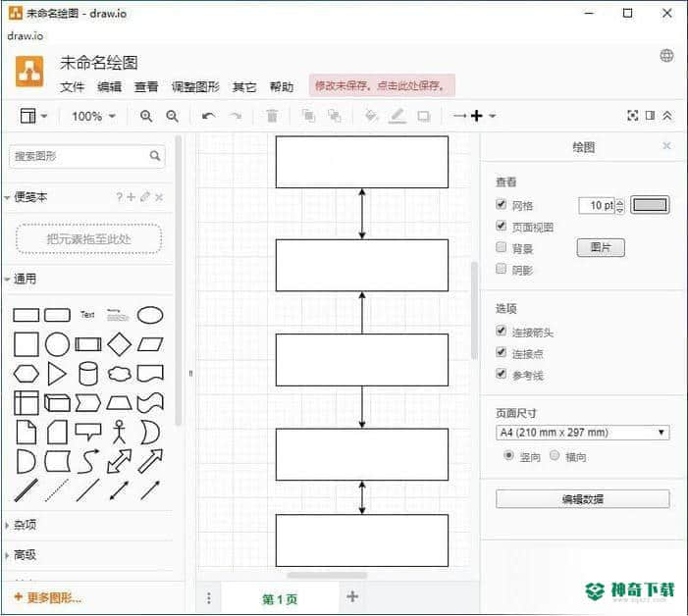Select the bidirectional block arrow shape
688x616 pixels.
point(119,461)
